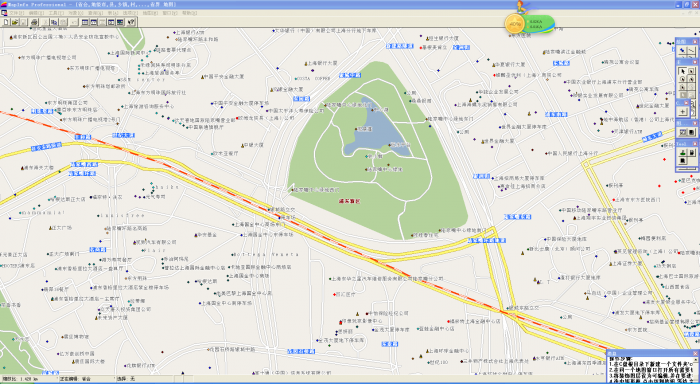The image size is (700, 384).
Task: Open a New Browser window icon
Action: 85,22
